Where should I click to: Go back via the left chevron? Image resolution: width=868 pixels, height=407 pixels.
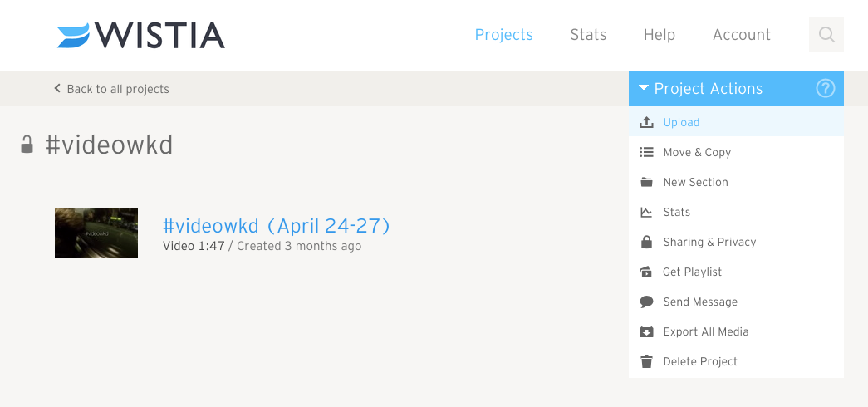[x=57, y=88]
